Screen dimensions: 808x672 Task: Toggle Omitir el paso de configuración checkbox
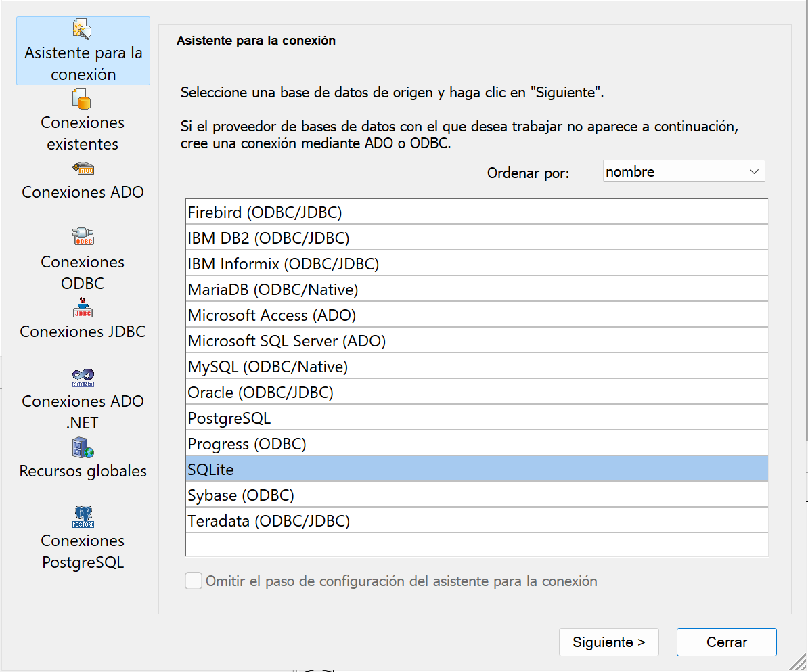194,581
